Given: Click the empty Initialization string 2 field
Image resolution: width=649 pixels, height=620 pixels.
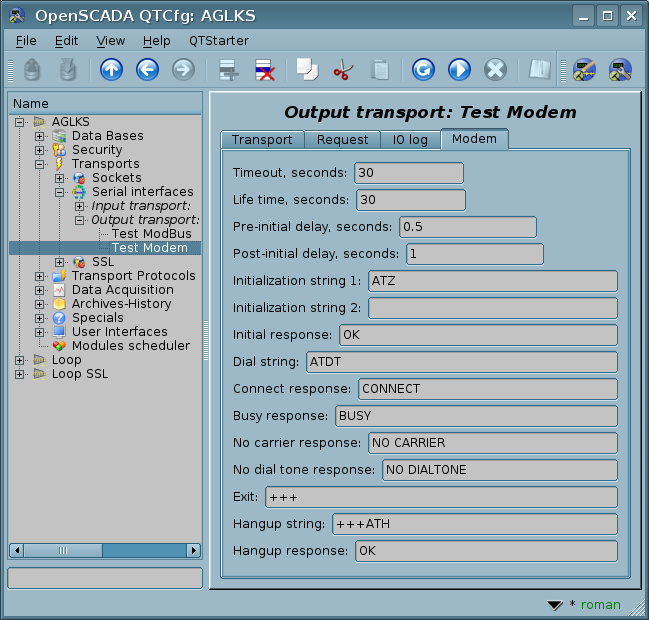Looking at the screenshot, I should [x=493, y=308].
